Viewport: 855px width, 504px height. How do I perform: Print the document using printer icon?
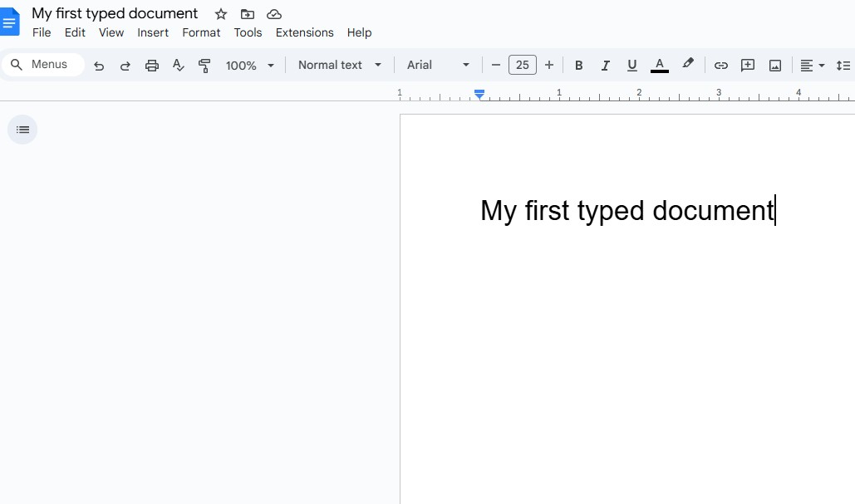coord(152,66)
